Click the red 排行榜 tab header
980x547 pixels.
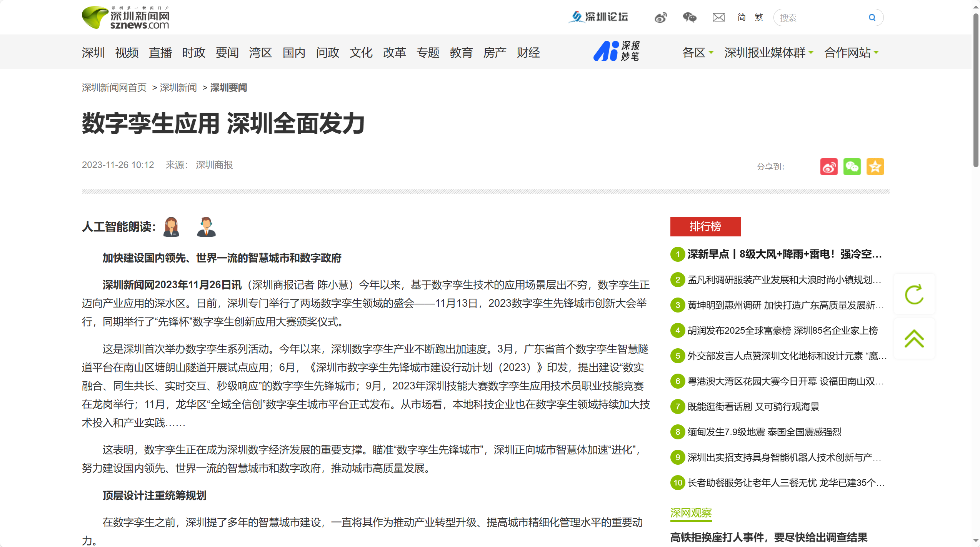(x=705, y=226)
